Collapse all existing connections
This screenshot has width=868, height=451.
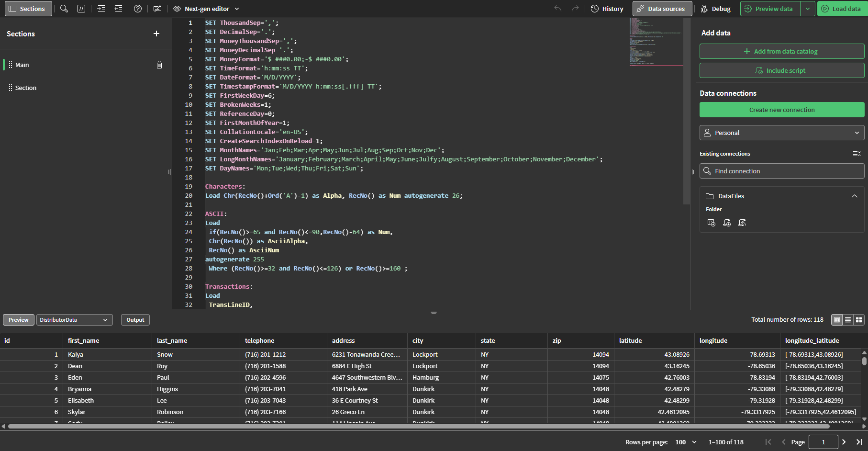pos(857,154)
